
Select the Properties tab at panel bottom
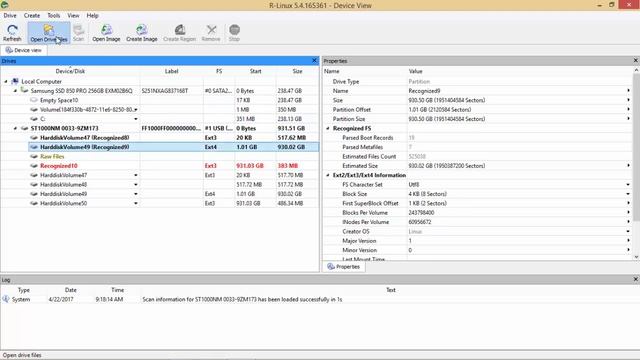tap(344, 267)
